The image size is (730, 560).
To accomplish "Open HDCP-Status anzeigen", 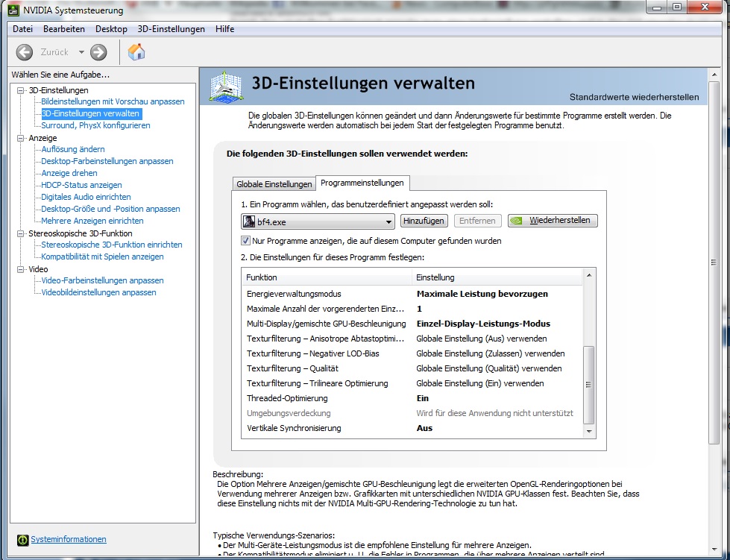I will click(x=81, y=185).
